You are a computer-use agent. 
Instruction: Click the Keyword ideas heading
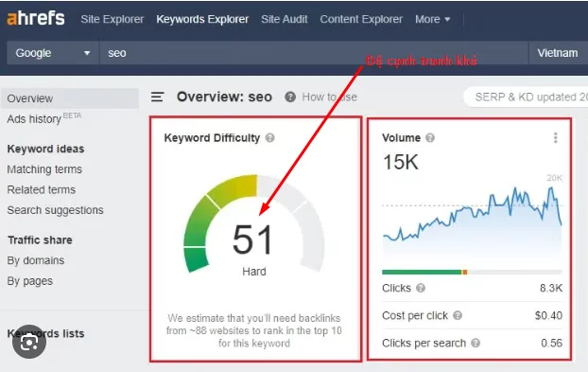[45, 149]
